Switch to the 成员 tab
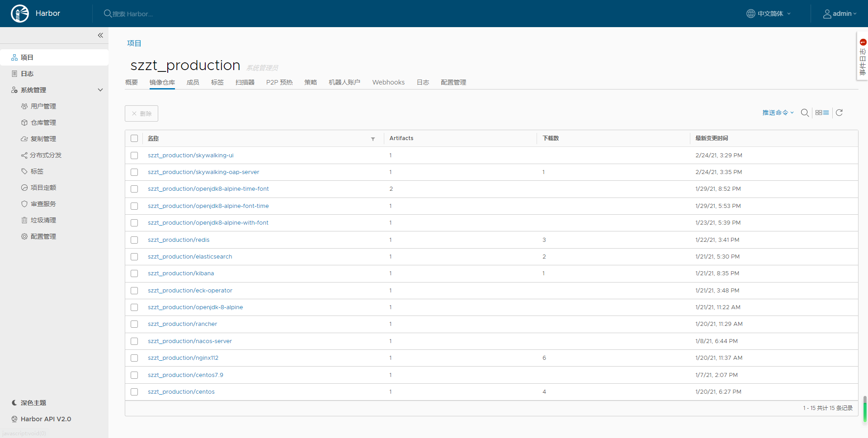Viewport: 868px width, 438px height. point(193,82)
